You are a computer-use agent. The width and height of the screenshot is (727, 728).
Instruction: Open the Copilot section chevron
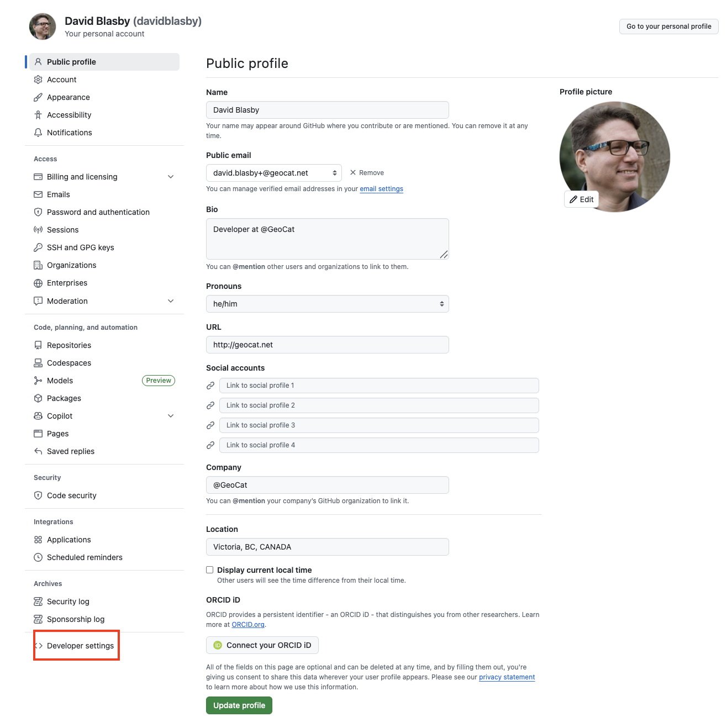pos(171,415)
